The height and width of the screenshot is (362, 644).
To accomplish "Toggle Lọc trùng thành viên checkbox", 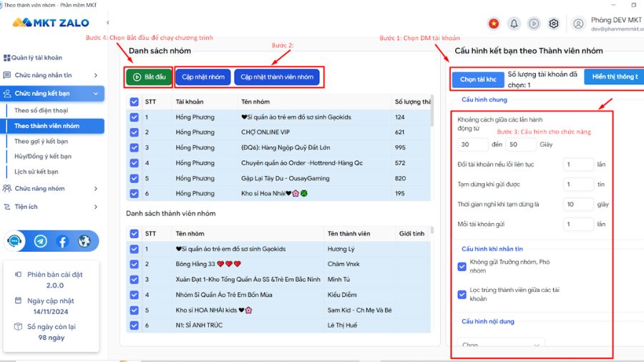I will tap(462, 294).
